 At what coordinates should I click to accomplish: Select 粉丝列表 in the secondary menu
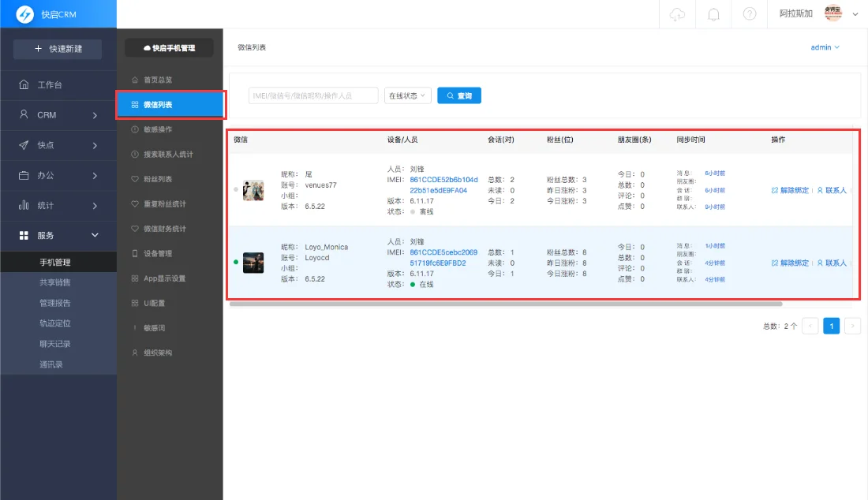coord(157,179)
